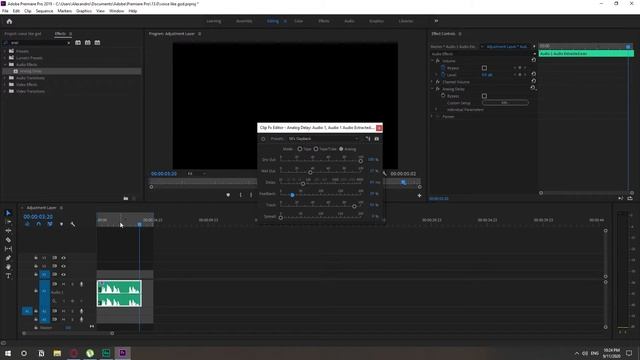Open the File menu

click(5, 11)
